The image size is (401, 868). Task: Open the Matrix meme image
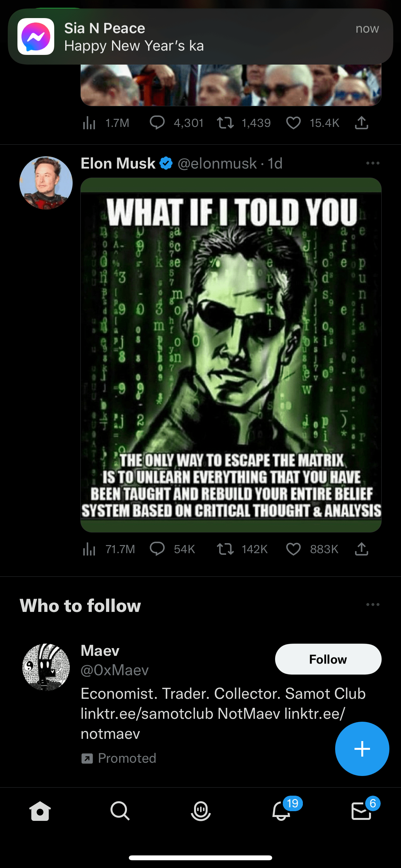click(x=231, y=355)
